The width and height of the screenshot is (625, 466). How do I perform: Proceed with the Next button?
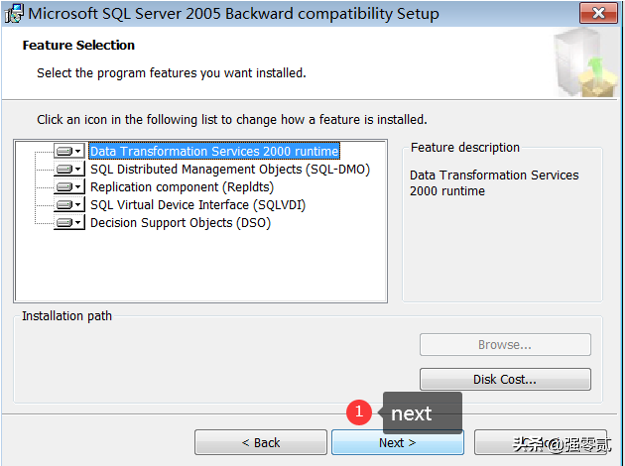[x=397, y=442]
